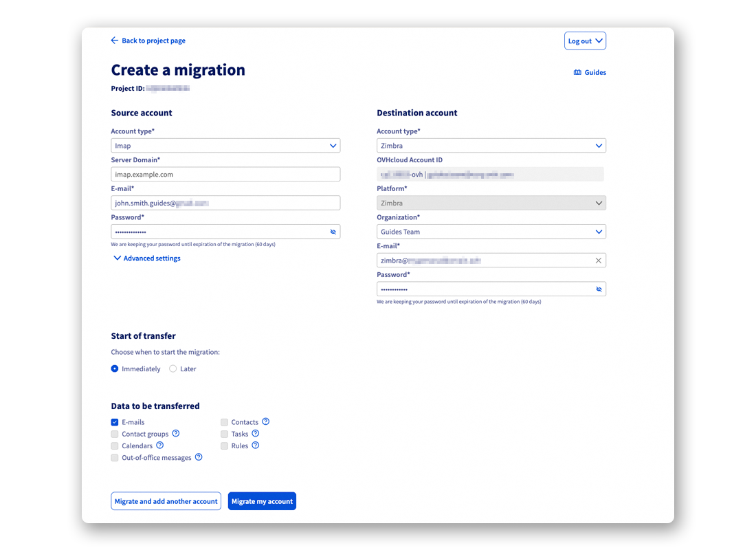The width and height of the screenshot is (756, 550).
Task: Clear destination E-mail field with X icon
Action: coord(598,261)
